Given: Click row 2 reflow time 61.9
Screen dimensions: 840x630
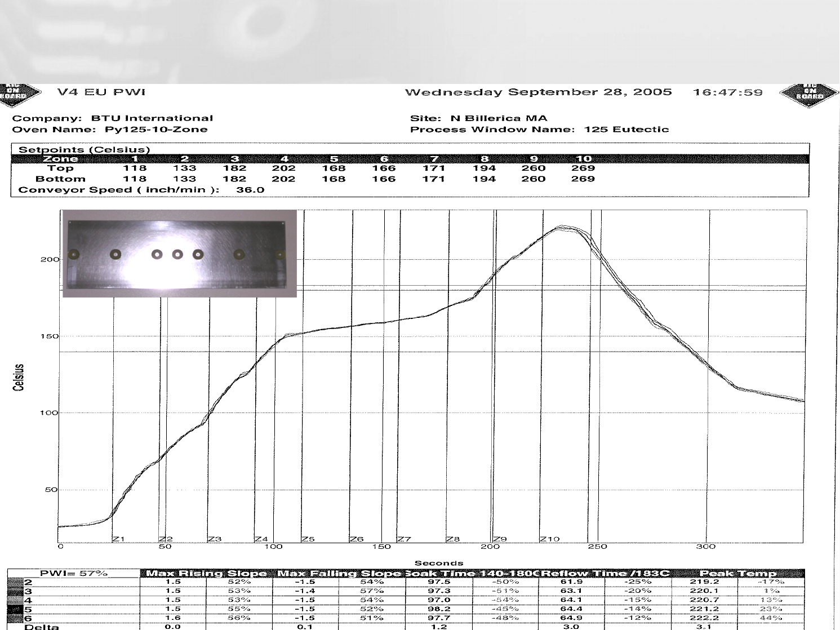Looking at the screenshot, I should click(x=571, y=582).
